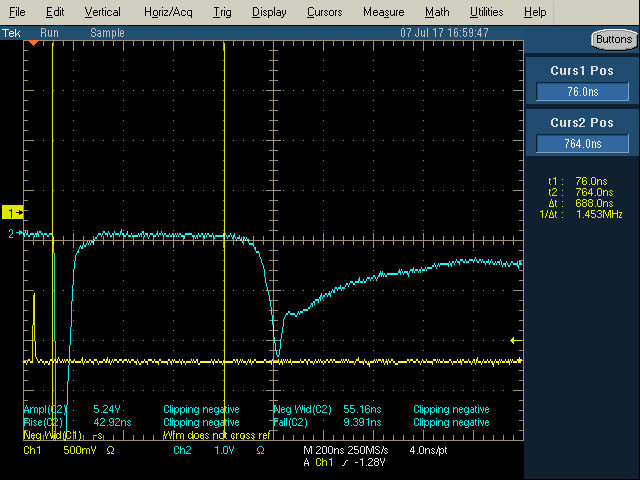Open the Math menu

coord(437,12)
